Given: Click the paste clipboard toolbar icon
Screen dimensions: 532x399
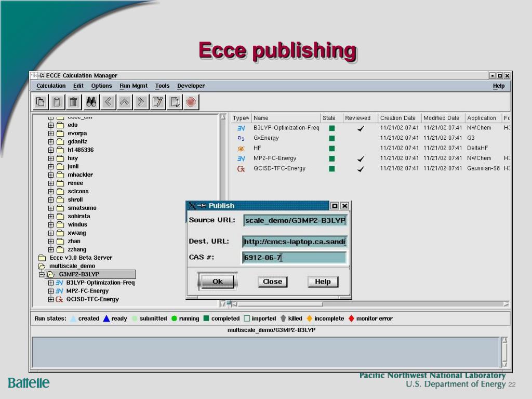Looking at the screenshot, I should (x=57, y=102).
